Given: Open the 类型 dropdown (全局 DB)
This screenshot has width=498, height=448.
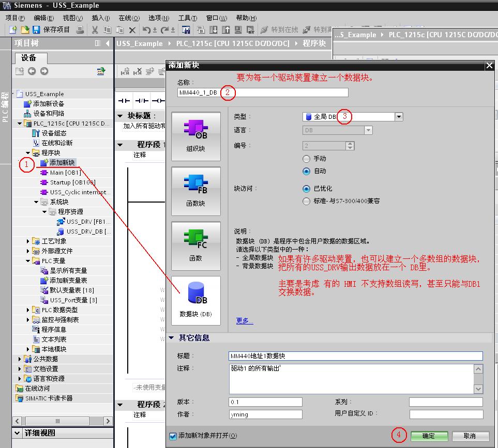Looking at the screenshot, I should click(399, 117).
